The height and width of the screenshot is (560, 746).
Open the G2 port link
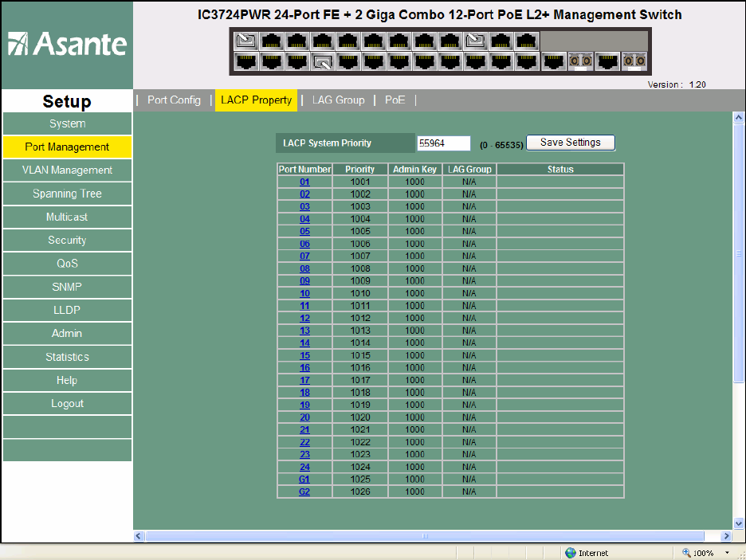coord(304,492)
